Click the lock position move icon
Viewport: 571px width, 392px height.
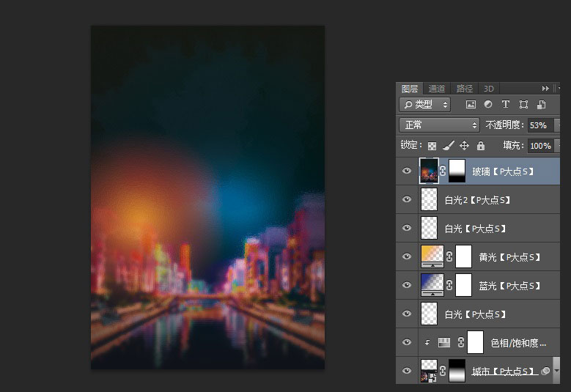[x=465, y=146]
